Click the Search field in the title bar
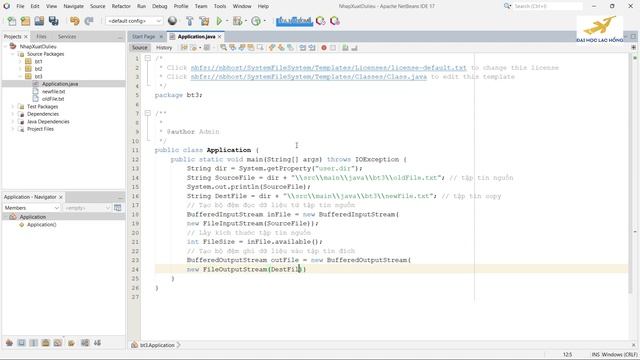 pos(547,6)
